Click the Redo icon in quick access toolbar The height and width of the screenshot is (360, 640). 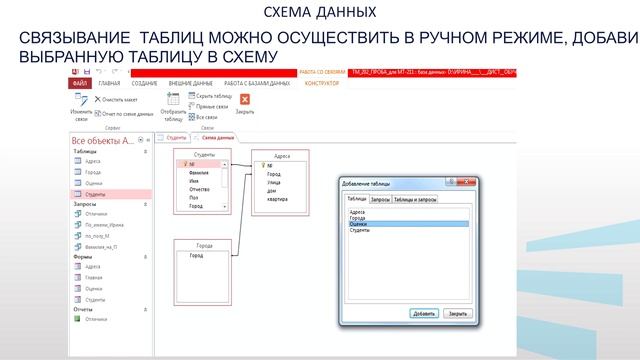coord(115,72)
